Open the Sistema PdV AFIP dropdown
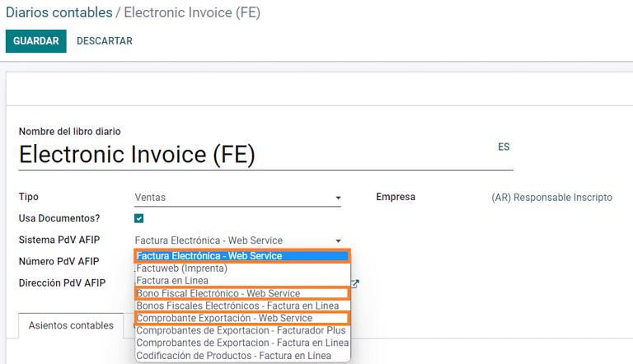This screenshot has width=633, height=364. point(237,240)
